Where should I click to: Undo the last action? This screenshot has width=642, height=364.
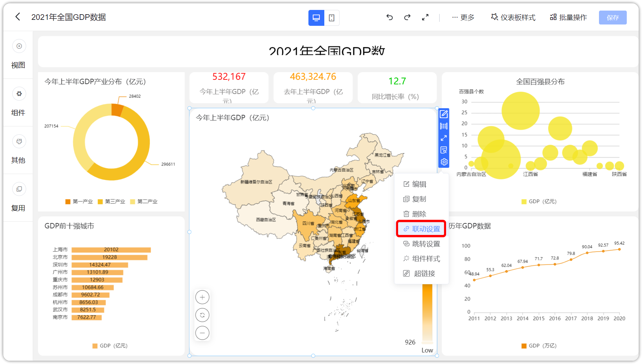(x=390, y=17)
